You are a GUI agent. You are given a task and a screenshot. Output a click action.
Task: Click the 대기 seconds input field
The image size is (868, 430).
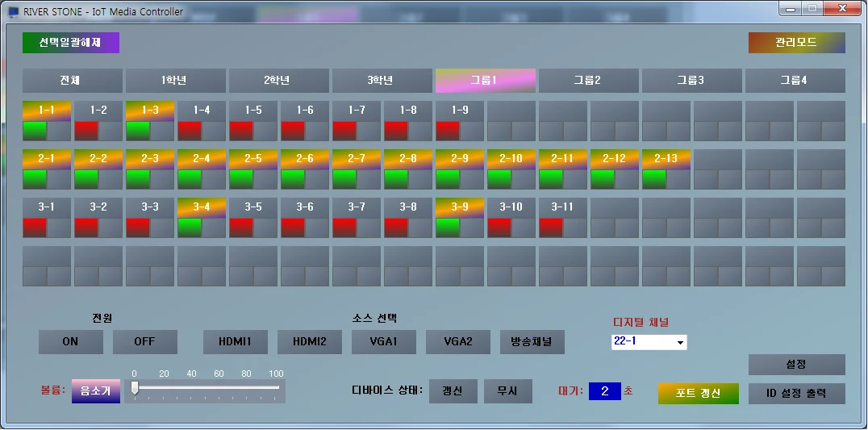click(x=604, y=391)
